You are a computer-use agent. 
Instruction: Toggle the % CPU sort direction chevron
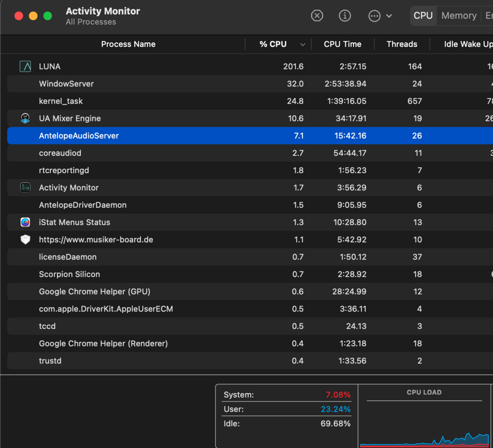pyautogui.click(x=303, y=44)
